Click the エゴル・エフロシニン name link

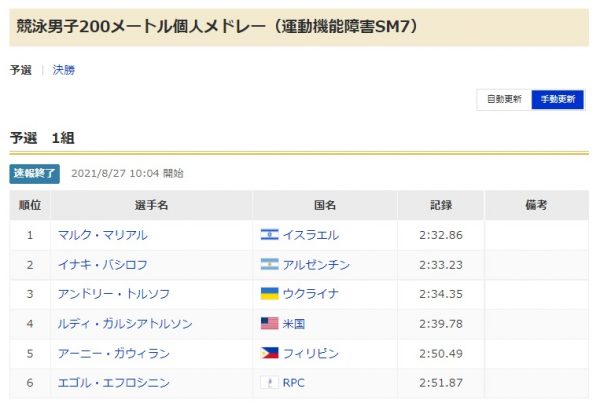click(x=113, y=382)
